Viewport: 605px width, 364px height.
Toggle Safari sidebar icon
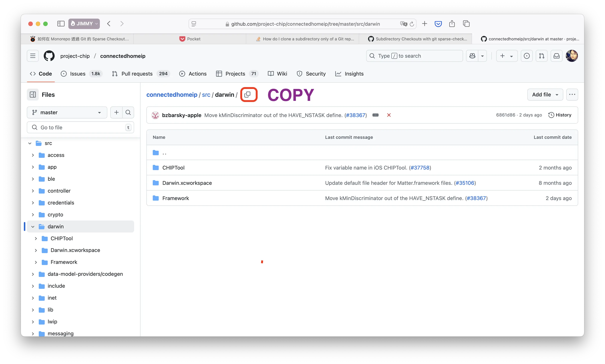pos(61,24)
